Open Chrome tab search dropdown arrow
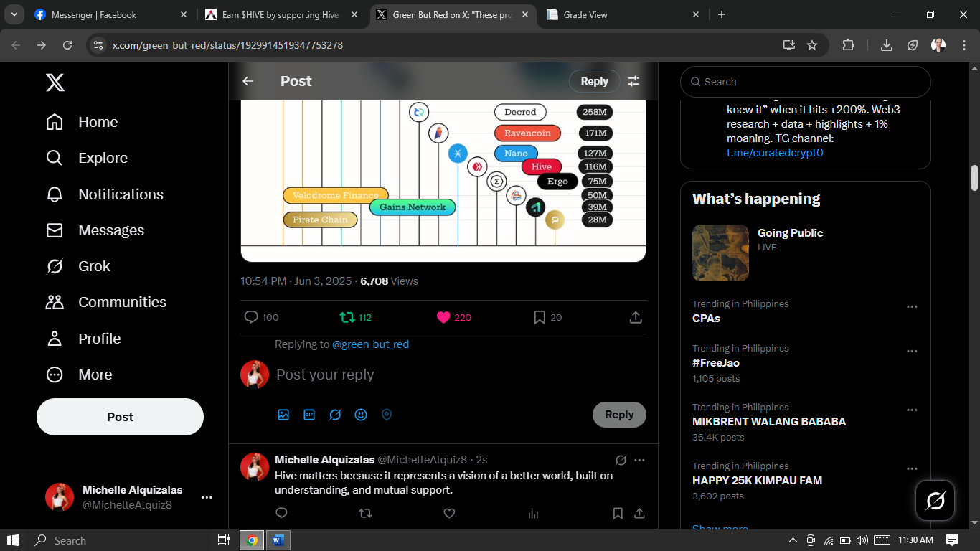This screenshot has height=551, width=980. tap(14, 14)
